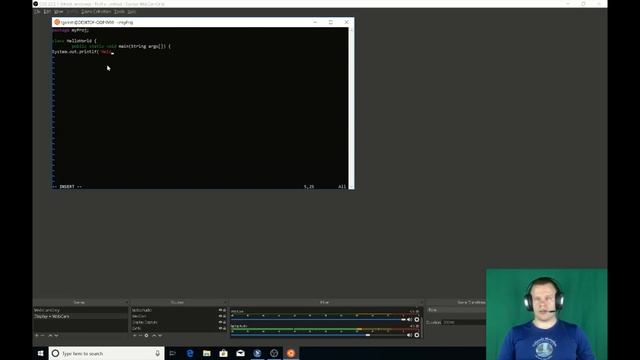Click the taskbar search box
The image size is (640, 360).
click(107, 353)
